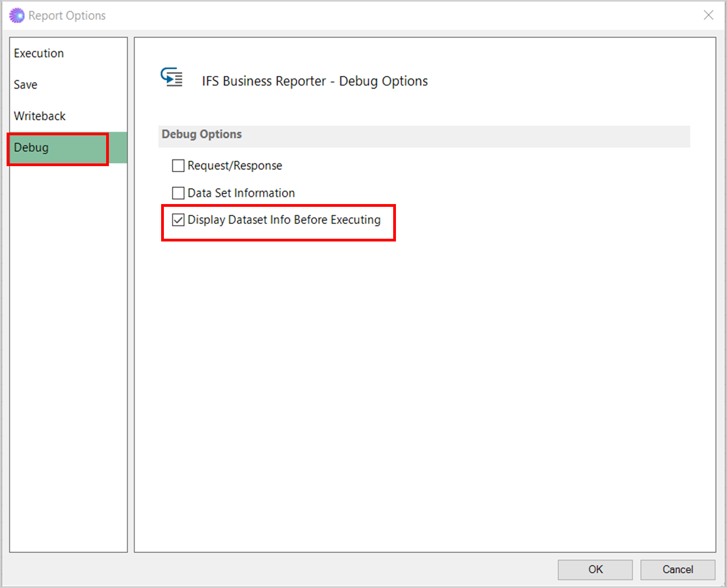Close the Report Options window
Screen dimensions: 727x588
point(708,15)
